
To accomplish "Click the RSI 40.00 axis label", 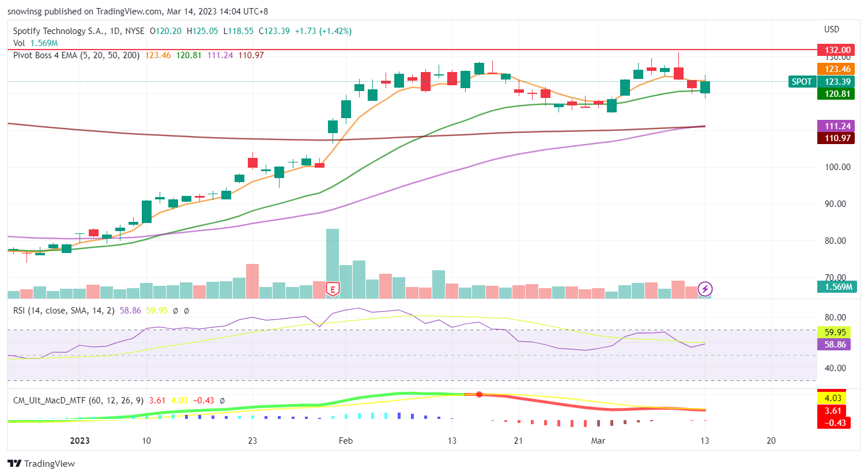I will click(835, 368).
